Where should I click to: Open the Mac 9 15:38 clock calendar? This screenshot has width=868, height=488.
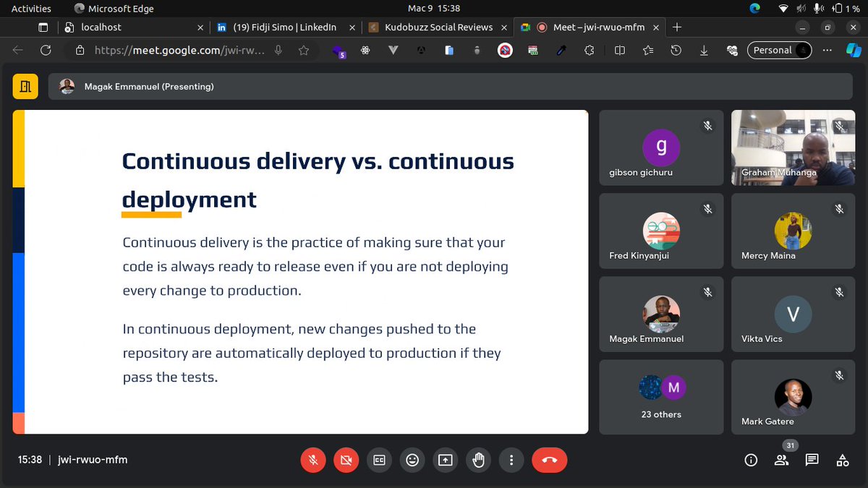pos(434,9)
